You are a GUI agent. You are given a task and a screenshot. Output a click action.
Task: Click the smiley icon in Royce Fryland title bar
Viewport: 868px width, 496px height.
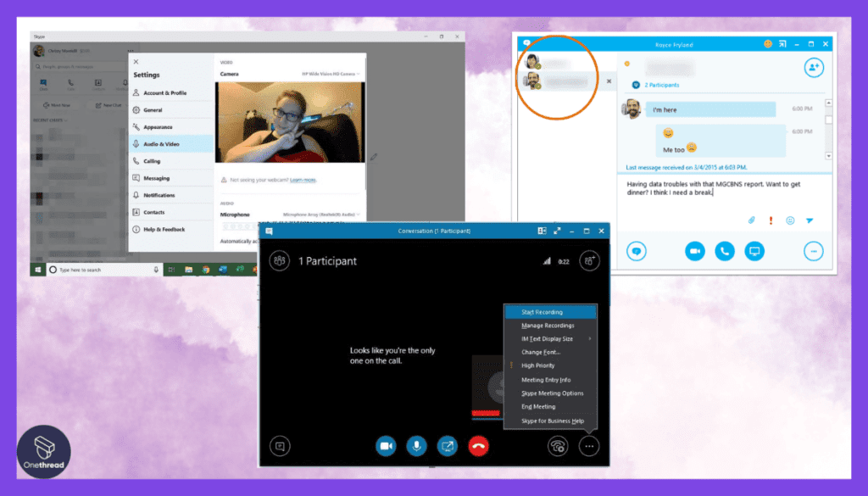[x=768, y=44]
